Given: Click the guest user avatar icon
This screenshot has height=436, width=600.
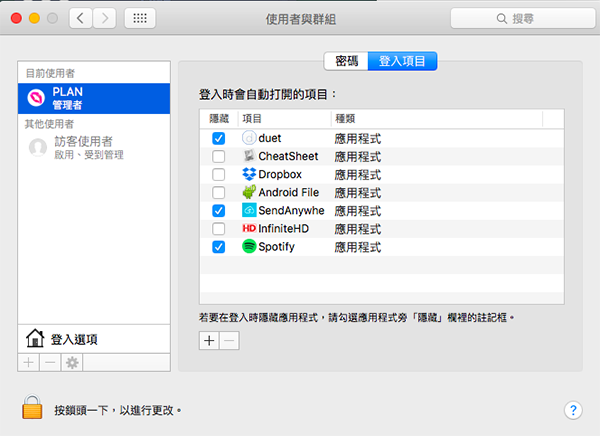Looking at the screenshot, I should (38, 148).
